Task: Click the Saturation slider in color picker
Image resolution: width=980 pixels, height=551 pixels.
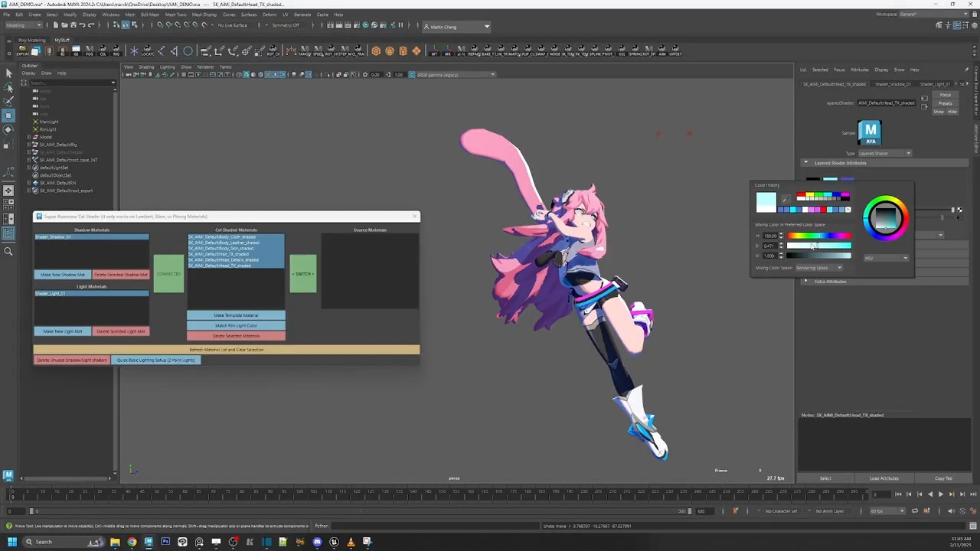Action: (819, 246)
